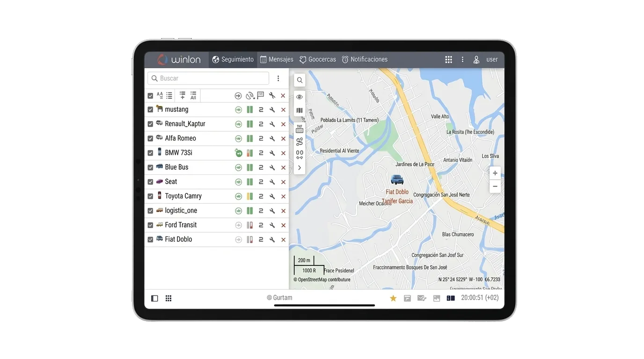The height and width of the screenshot is (359, 644).
Task: Click the routes tool icon on map toolbar
Action: click(300, 142)
